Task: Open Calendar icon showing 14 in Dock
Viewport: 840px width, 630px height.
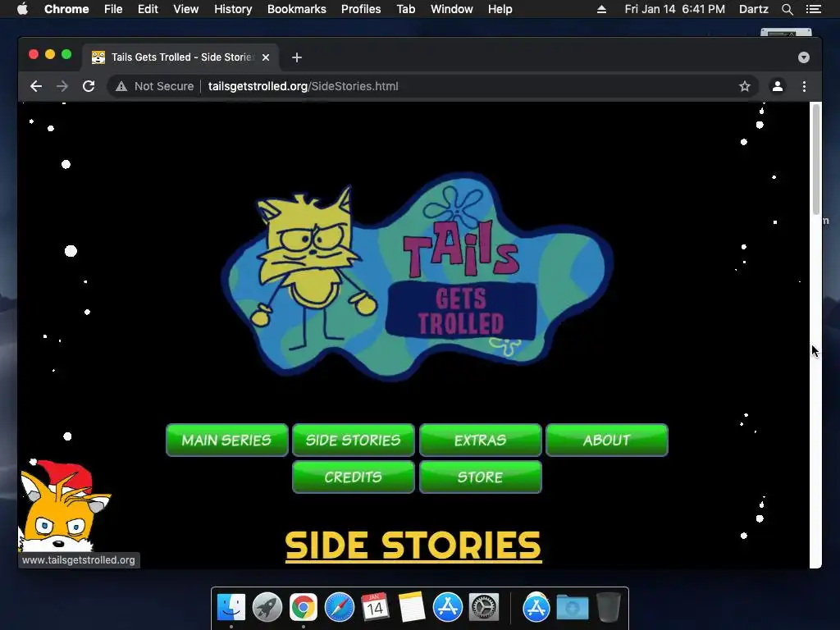Action: pyautogui.click(x=375, y=607)
